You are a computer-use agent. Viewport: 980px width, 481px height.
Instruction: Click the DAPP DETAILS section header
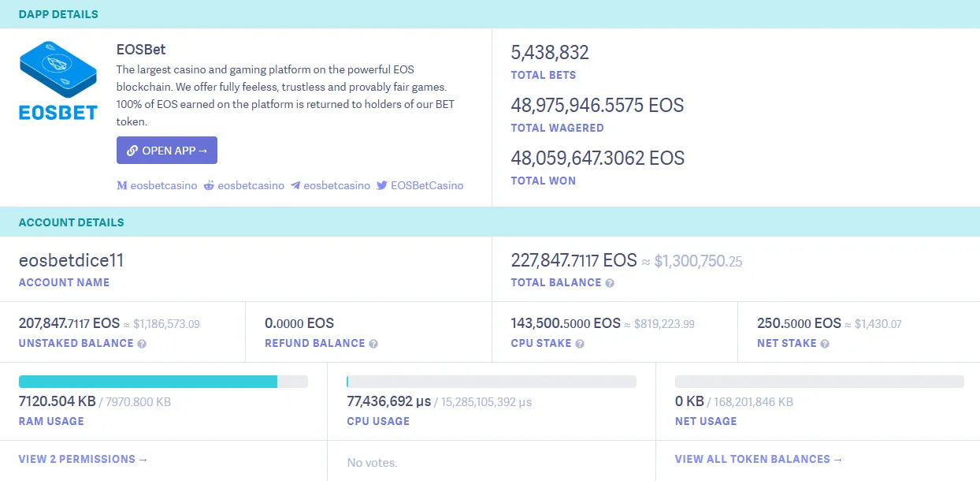(x=58, y=14)
